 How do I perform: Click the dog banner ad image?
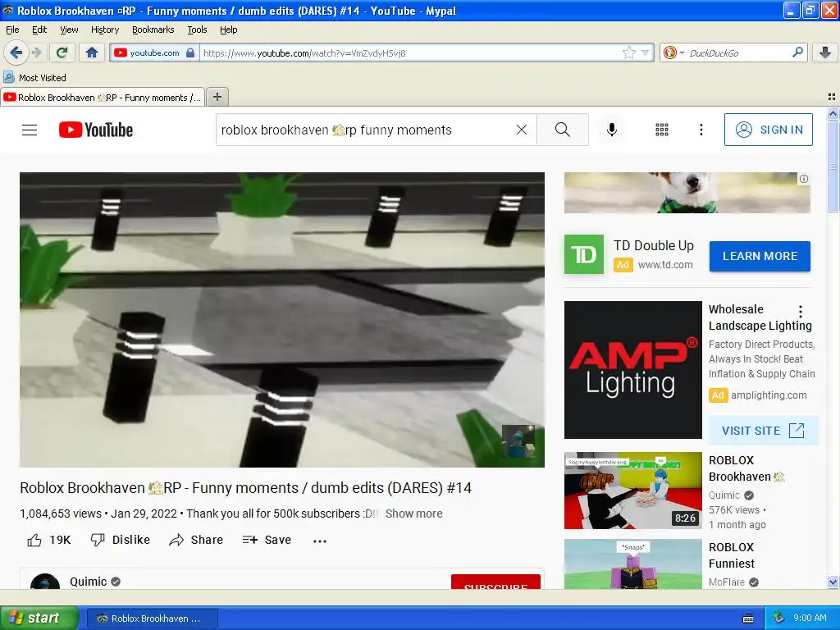click(x=687, y=193)
